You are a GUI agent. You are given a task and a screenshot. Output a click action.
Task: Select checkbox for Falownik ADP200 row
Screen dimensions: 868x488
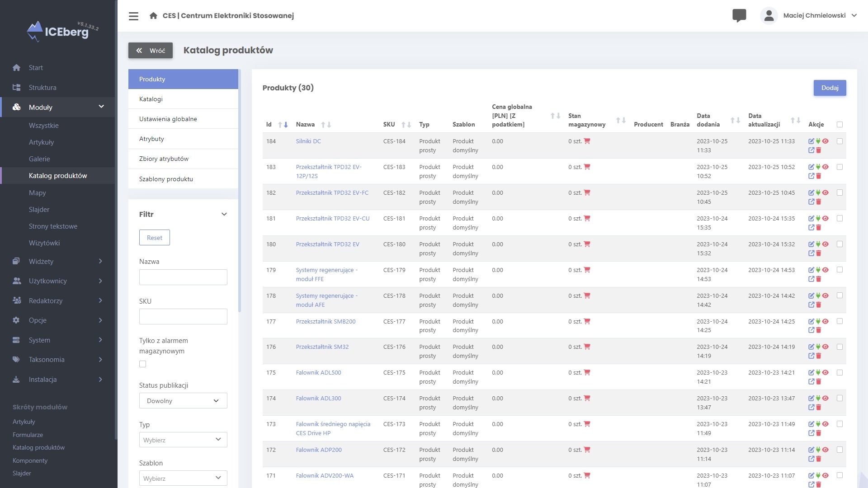[840, 450]
